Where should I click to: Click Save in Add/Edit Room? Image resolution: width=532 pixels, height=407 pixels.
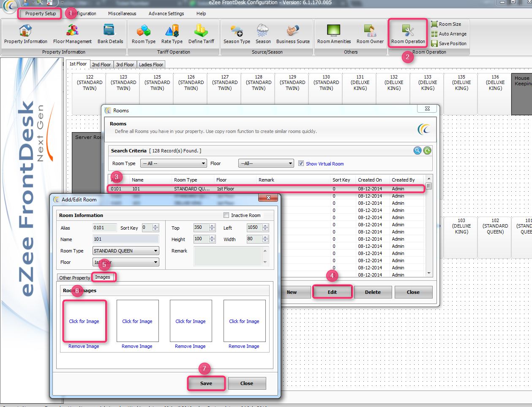[x=206, y=383]
